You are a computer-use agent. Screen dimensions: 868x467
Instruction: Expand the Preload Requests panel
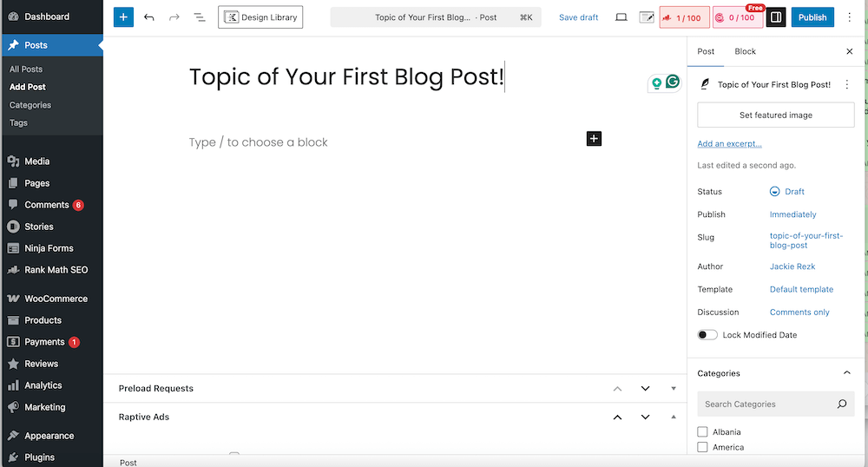[674, 388]
